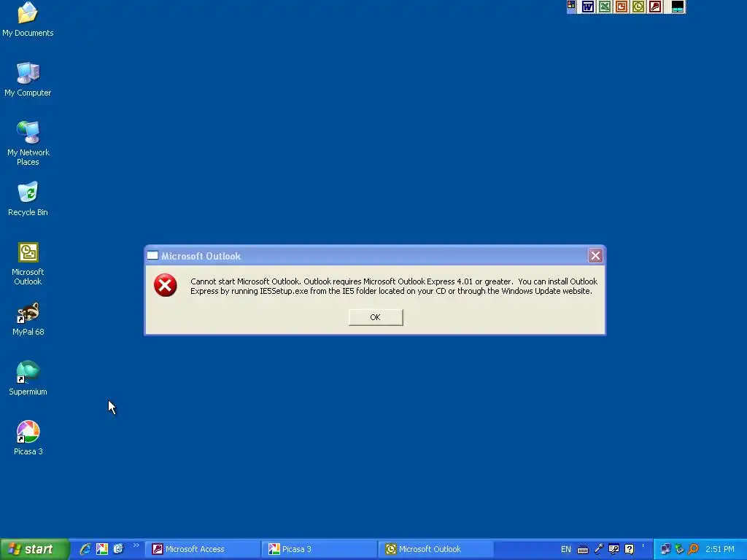Open the EN language bar indicator
Screen dimensions: 747x560
[566, 549]
